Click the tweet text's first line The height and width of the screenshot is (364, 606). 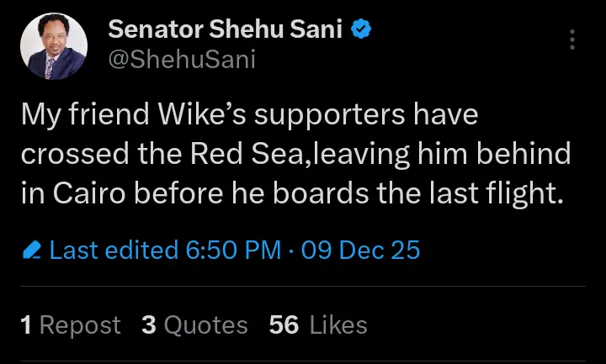tap(249, 116)
